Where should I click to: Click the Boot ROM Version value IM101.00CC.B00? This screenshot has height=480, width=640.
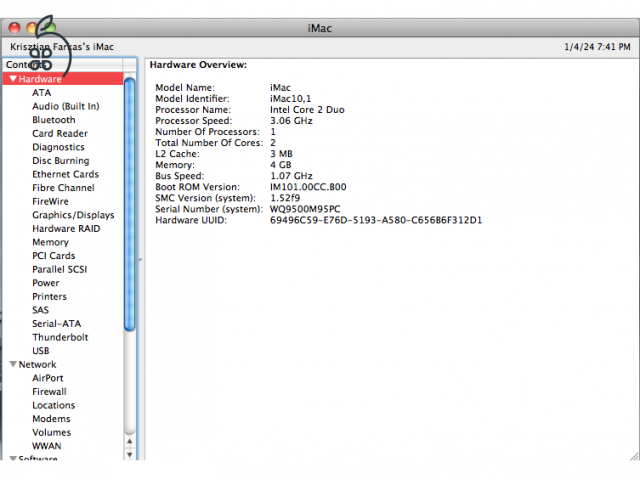coord(308,187)
